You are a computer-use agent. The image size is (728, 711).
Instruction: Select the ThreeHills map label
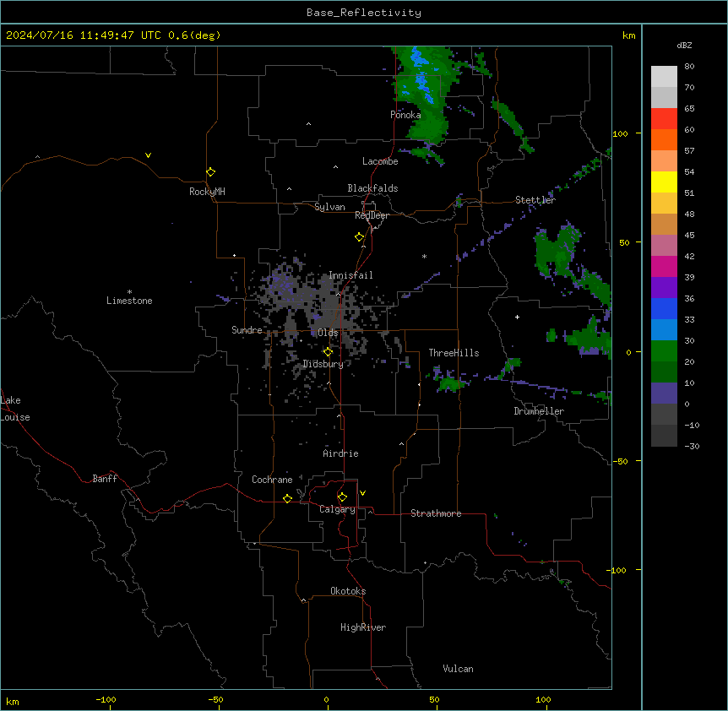pyautogui.click(x=454, y=353)
